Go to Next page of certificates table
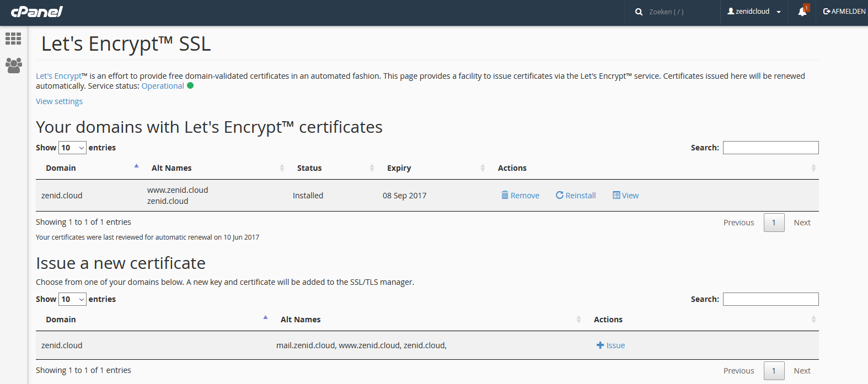 click(x=802, y=223)
